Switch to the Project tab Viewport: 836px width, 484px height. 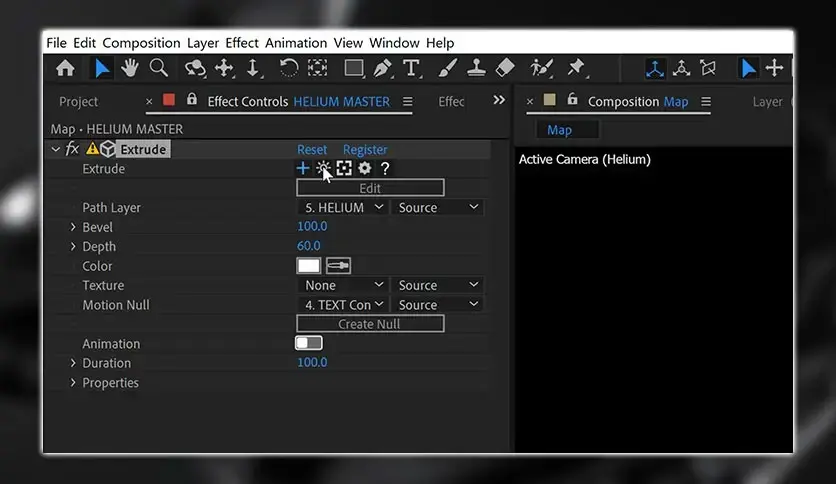click(x=78, y=101)
